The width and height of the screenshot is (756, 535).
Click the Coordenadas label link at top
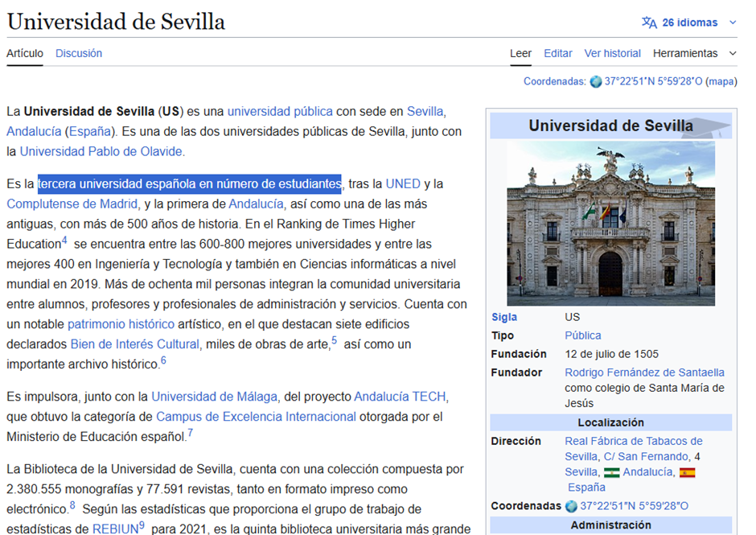pyautogui.click(x=555, y=81)
